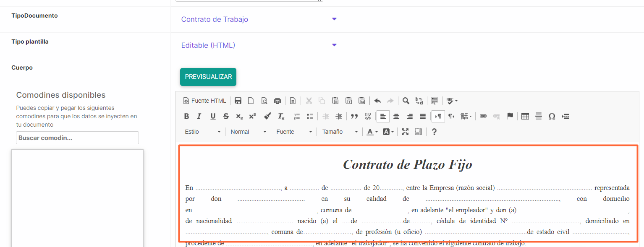
Task: Toggle Show Blocks view
Action: point(419,132)
